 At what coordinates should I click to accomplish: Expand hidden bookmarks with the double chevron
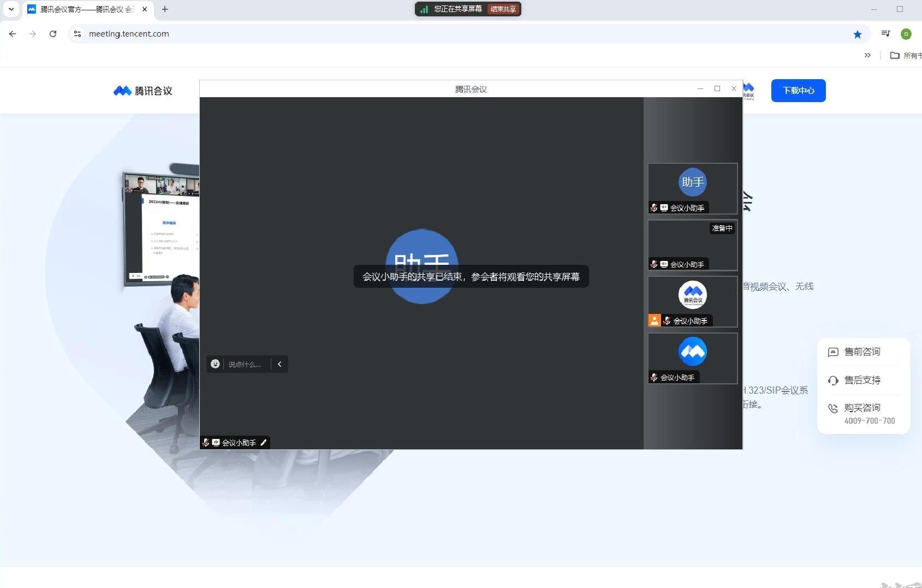click(x=867, y=55)
